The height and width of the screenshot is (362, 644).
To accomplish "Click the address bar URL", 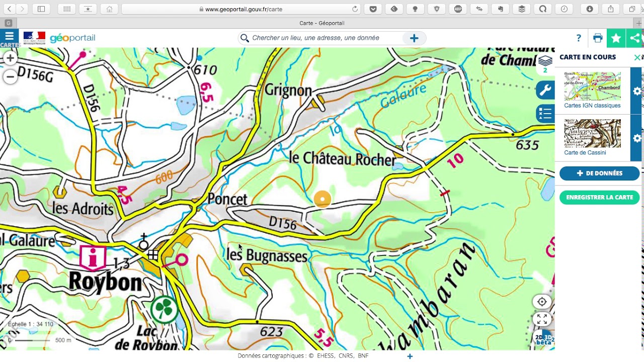I will pyautogui.click(x=244, y=9).
